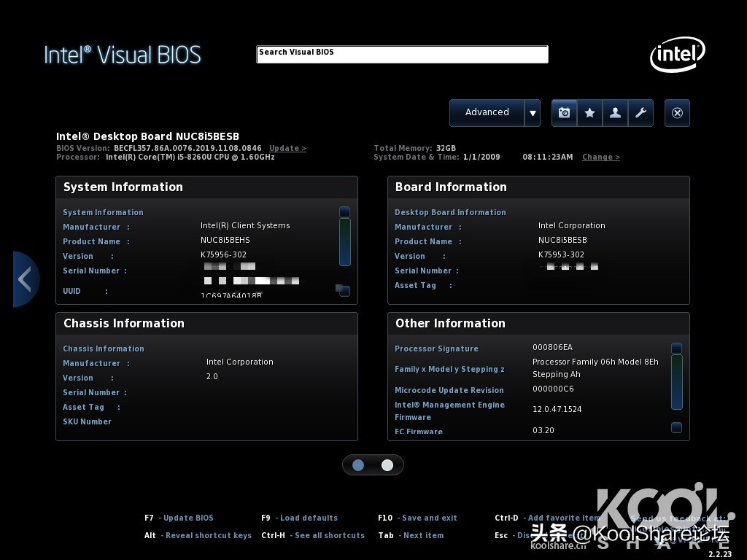Click the Intel logo in the top corner
Image resolution: width=747 pixels, height=560 pixels.
(x=677, y=54)
